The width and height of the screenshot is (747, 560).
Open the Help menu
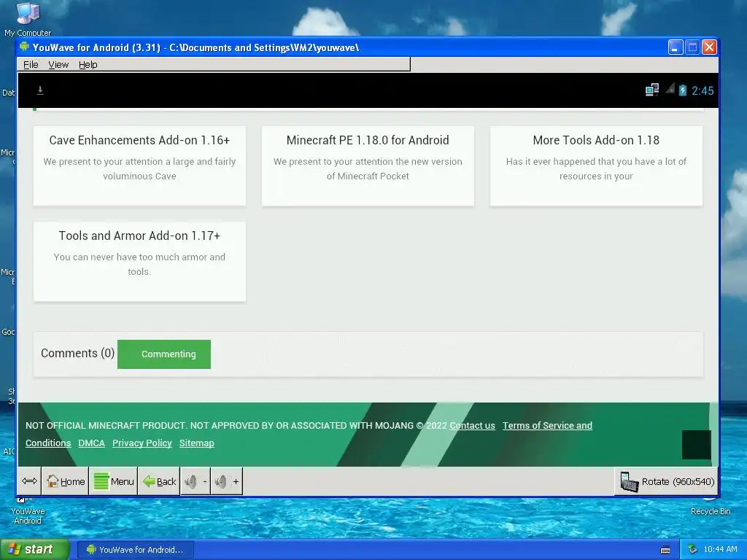(x=88, y=65)
